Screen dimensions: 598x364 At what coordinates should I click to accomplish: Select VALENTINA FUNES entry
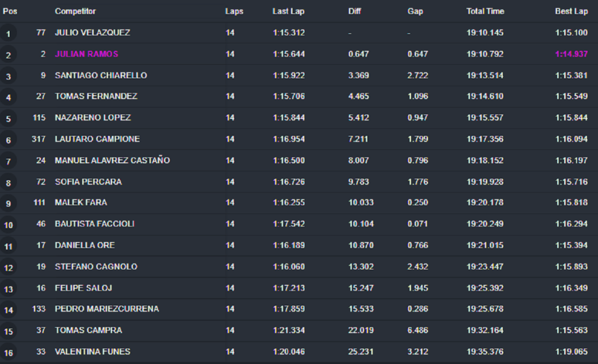(x=92, y=351)
